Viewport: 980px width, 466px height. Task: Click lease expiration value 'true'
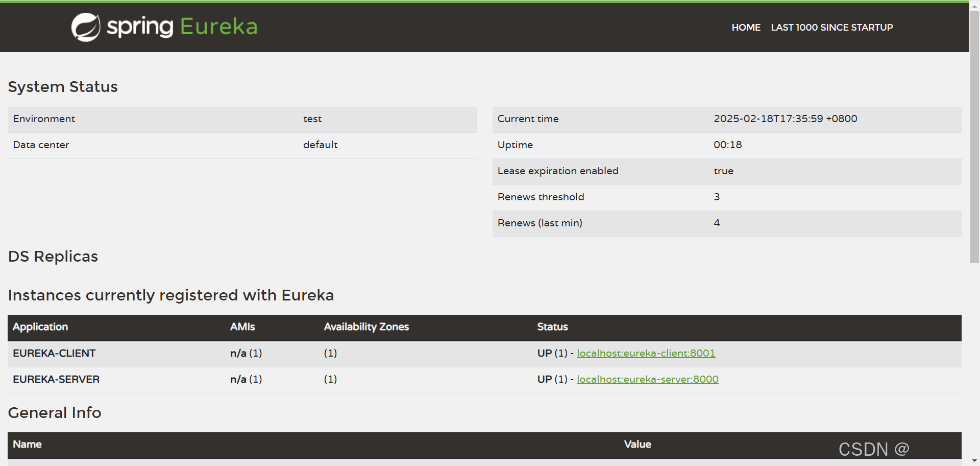723,171
